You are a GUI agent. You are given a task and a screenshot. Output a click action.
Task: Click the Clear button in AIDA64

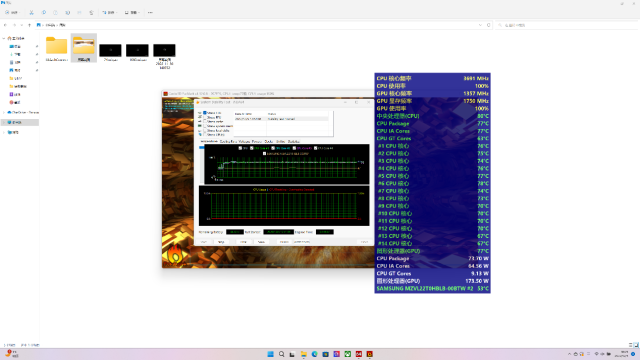pyautogui.click(x=243, y=242)
